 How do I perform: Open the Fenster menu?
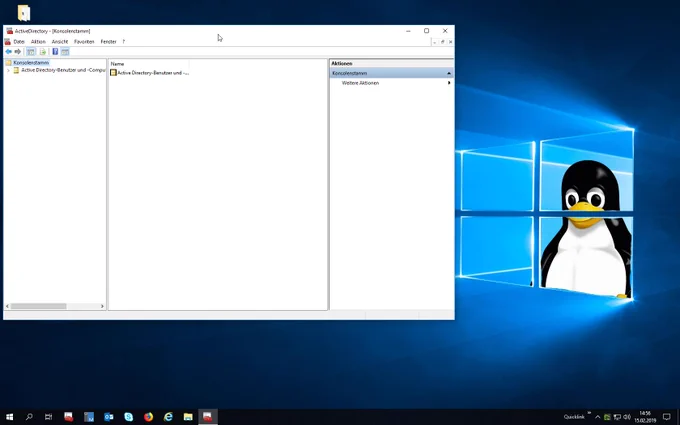point(108,42)
